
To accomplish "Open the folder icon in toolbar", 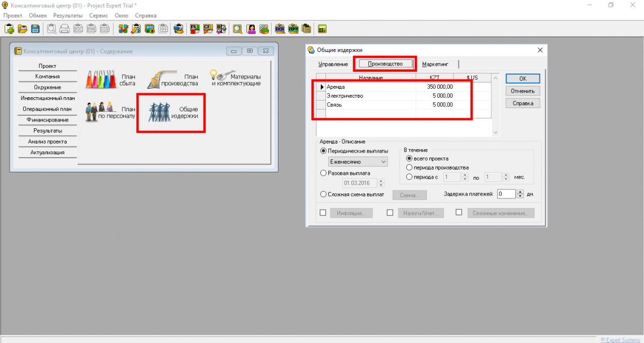I will pos(23,28).
